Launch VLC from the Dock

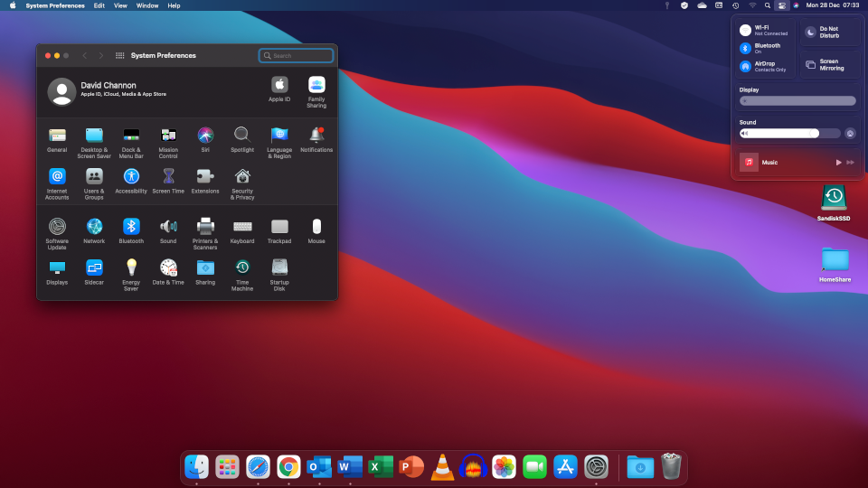442,467
